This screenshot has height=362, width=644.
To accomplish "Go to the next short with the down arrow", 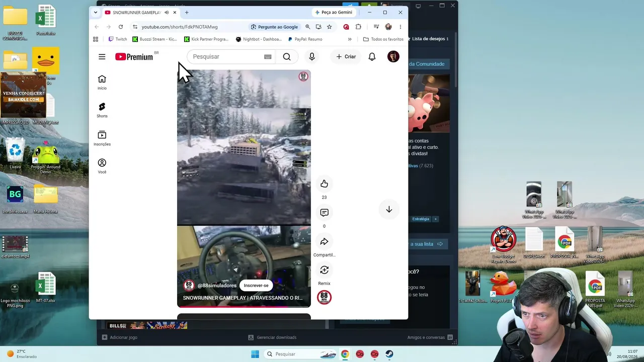I will 389,210.
